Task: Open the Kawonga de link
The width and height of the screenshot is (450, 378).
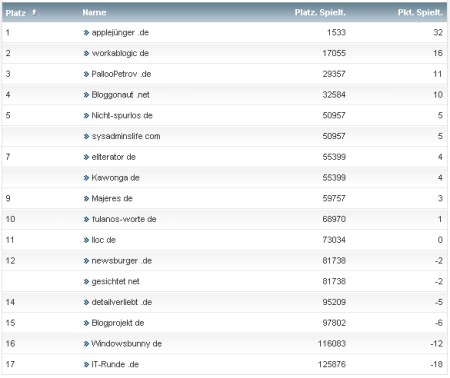Action: point(115,178)
